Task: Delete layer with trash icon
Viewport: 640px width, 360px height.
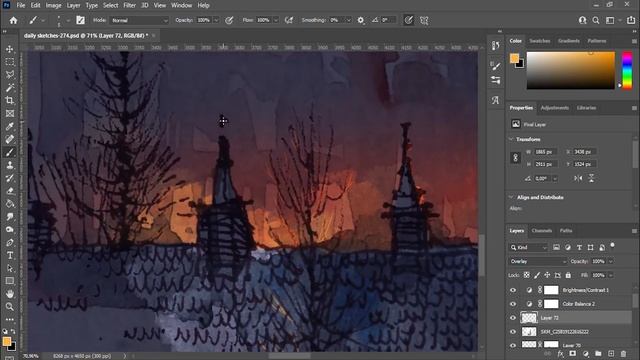Action: 623,354
